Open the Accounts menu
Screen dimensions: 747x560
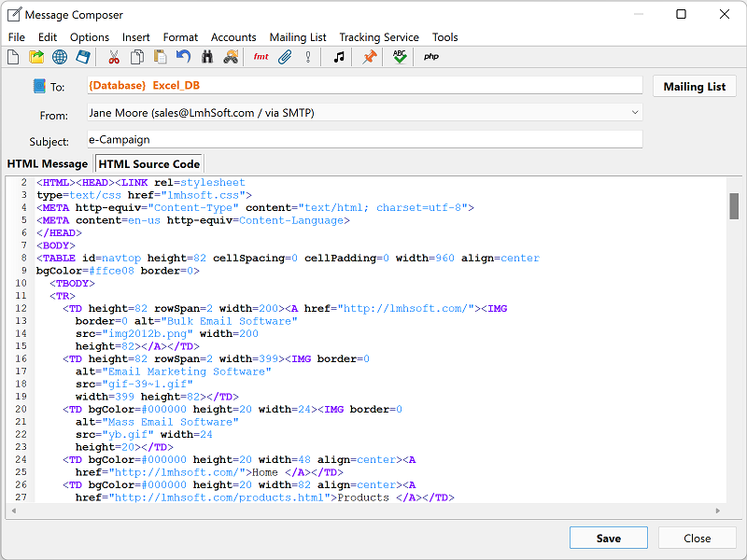[x=233, y=37]
